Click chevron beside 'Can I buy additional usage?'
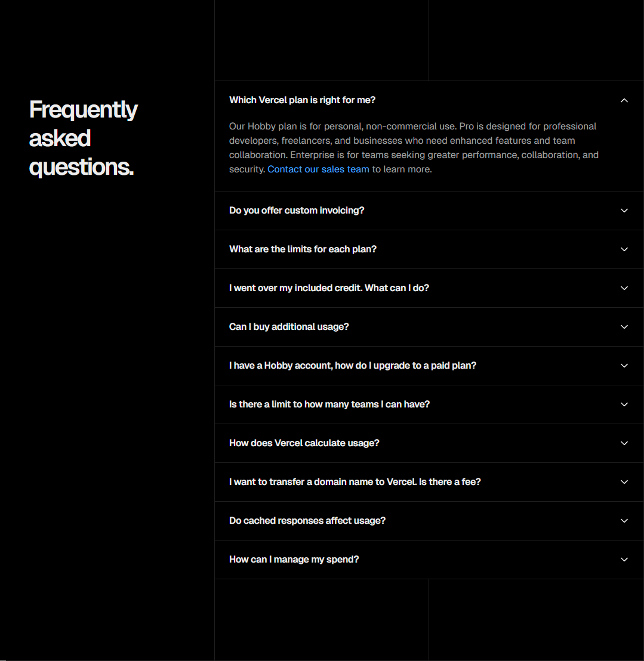 click(x=624, y=327)
